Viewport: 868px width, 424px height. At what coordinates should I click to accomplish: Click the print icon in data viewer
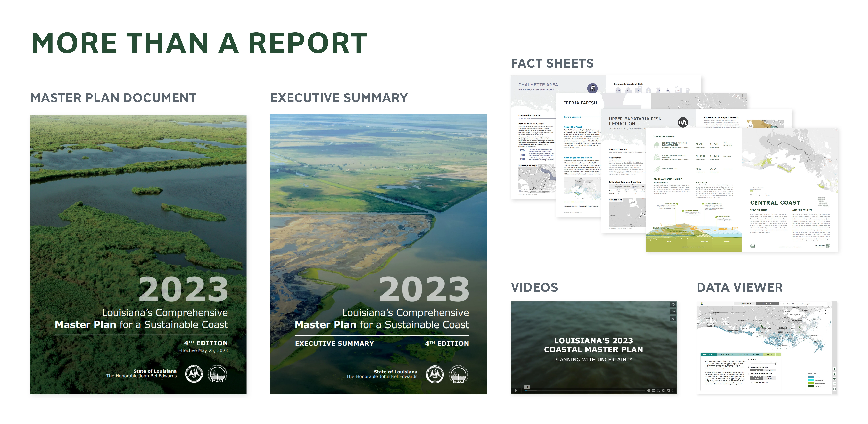coord(834,379)
